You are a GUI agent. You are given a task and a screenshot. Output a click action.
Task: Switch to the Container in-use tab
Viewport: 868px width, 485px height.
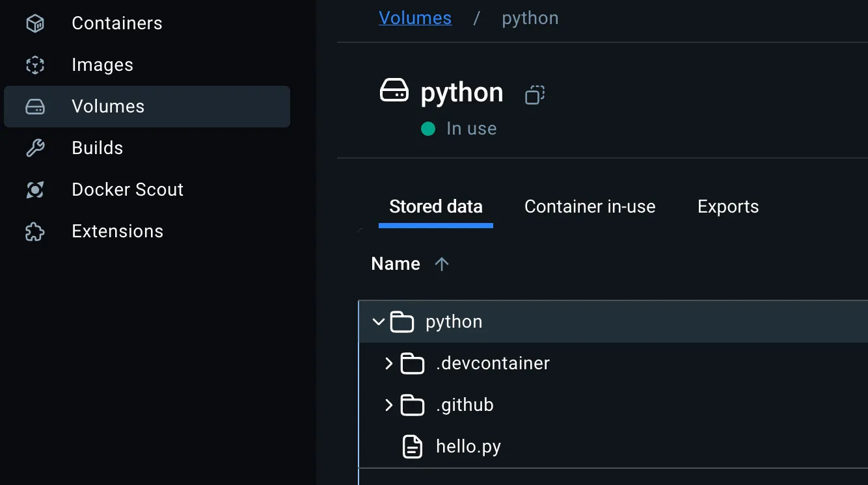tap(590, 206)
